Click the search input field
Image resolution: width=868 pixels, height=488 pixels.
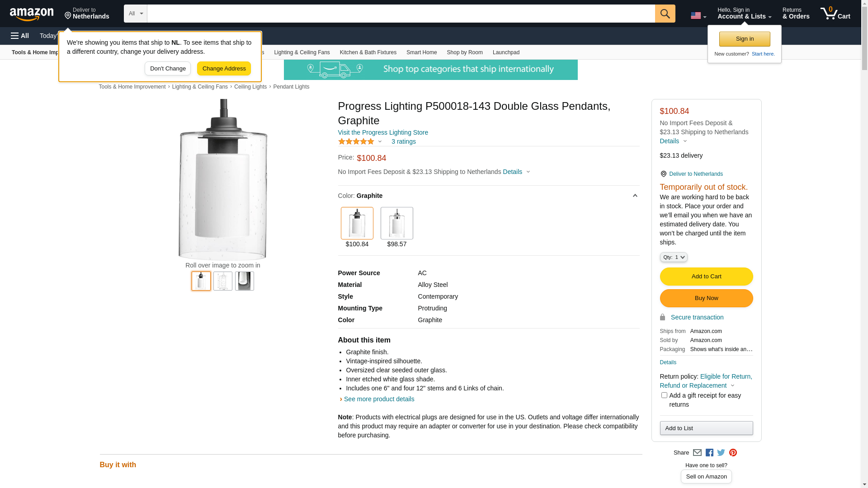tap(401, 14)
